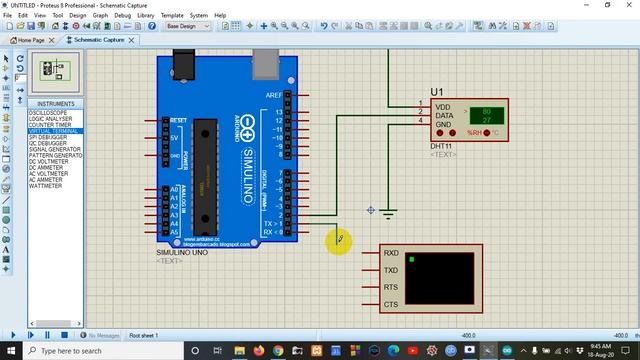This screenshot has width=640, height=360.
Task: Open the Help question mark icon
Action: click(152, 26)
